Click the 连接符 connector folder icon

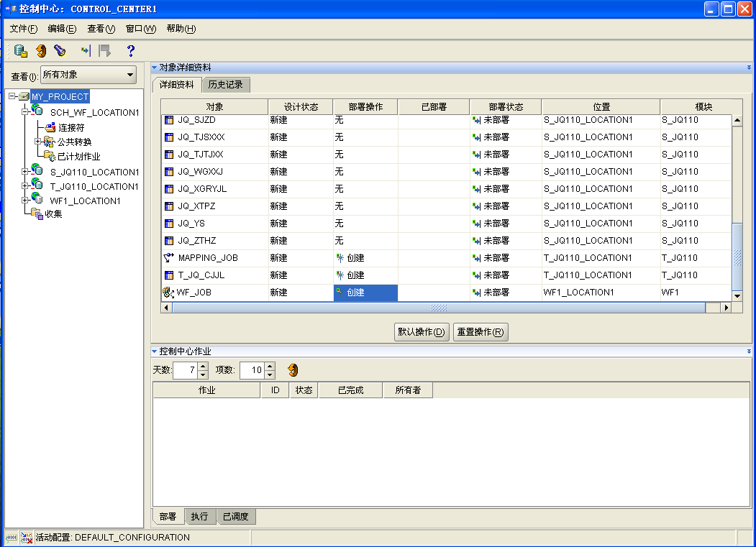[x=50, y=128]
